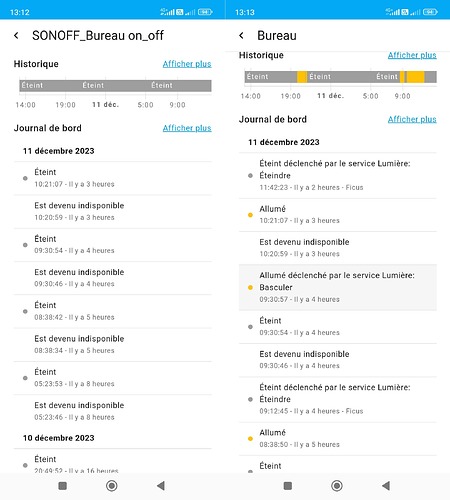Tap left Android recent apps square icon

pos(62,486)
